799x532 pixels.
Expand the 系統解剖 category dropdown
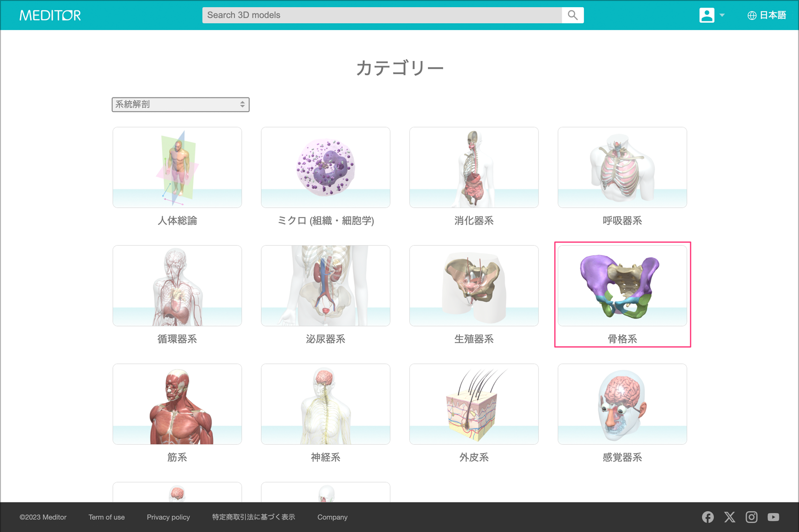[x=180, y=105]
